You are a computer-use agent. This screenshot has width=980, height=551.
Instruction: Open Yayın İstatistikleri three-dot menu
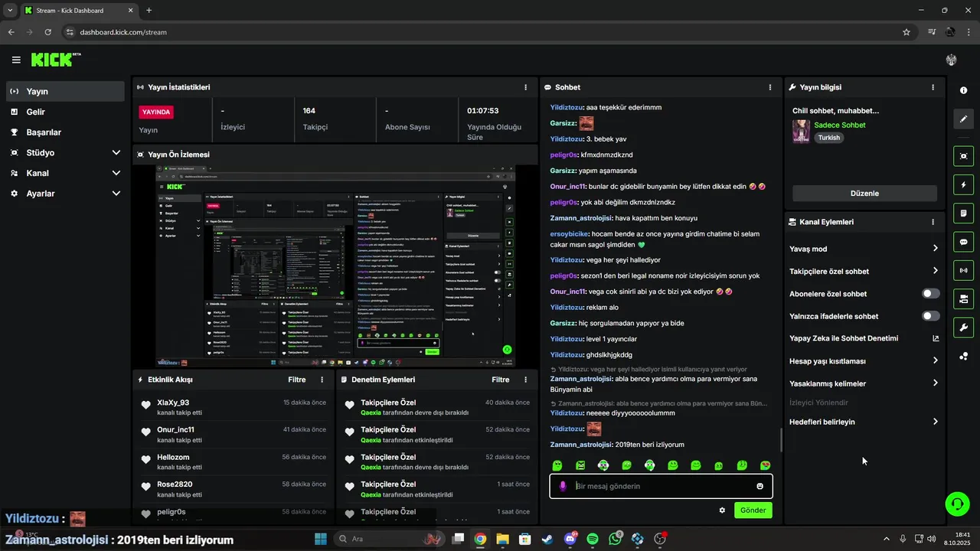pyautogui.click(x=525, y=87)
